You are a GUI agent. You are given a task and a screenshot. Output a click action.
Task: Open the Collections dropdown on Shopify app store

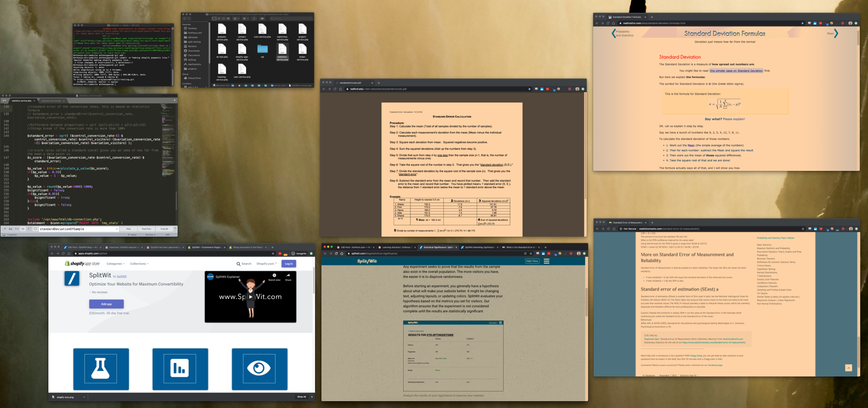click(x=139, y=264)
